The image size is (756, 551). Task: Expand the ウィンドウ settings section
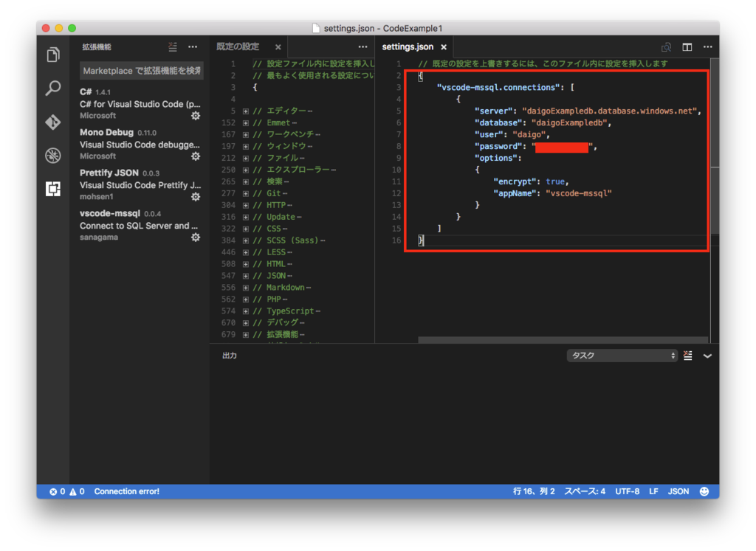[246, 147]
